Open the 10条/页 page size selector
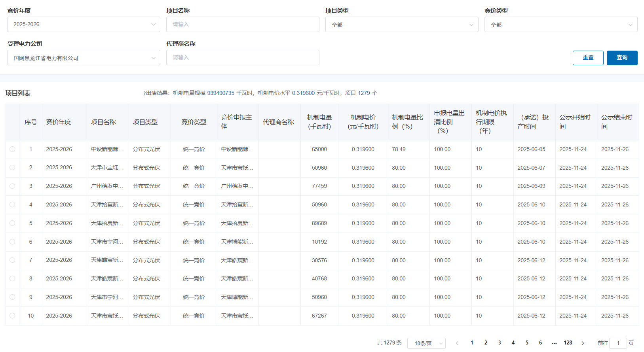The width and height of the screenshot is (644, 352). click(x=426, y=343)
